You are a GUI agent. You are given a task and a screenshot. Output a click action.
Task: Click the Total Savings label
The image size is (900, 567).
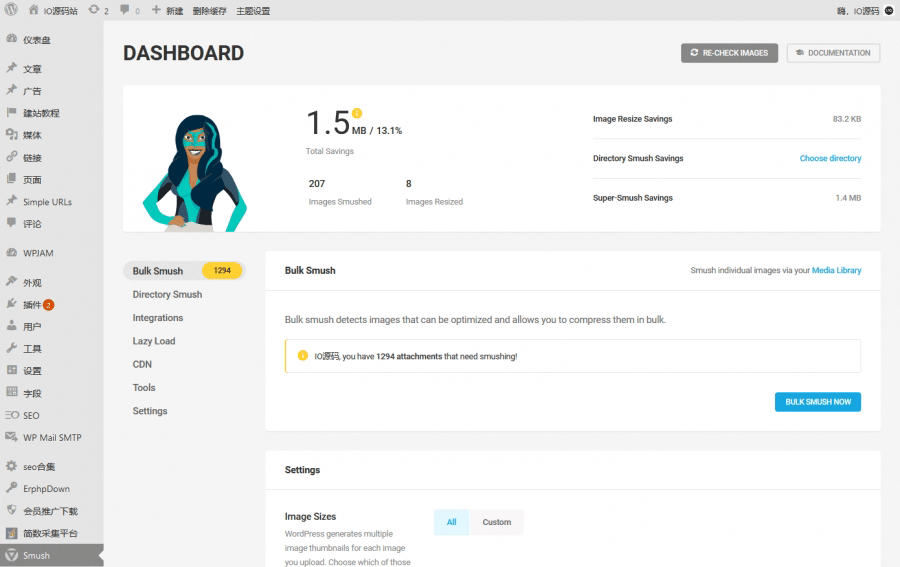click(x=329, y=151)
